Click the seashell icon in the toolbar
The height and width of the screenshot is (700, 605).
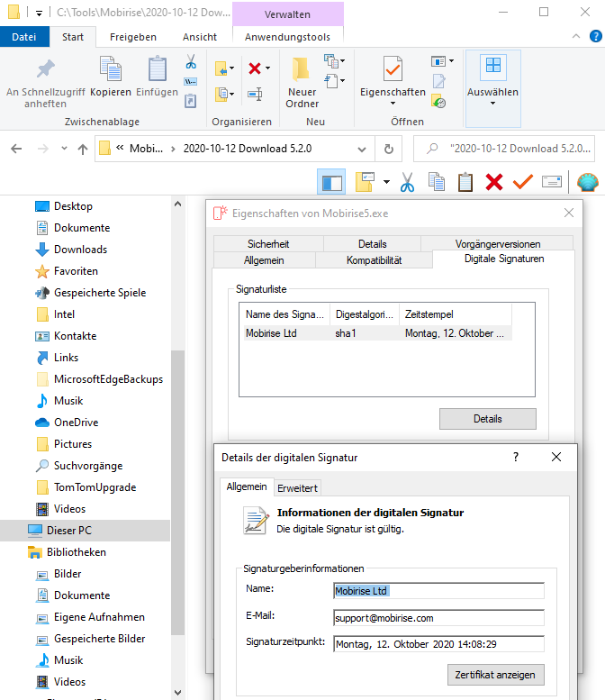(x=586, y=182)
